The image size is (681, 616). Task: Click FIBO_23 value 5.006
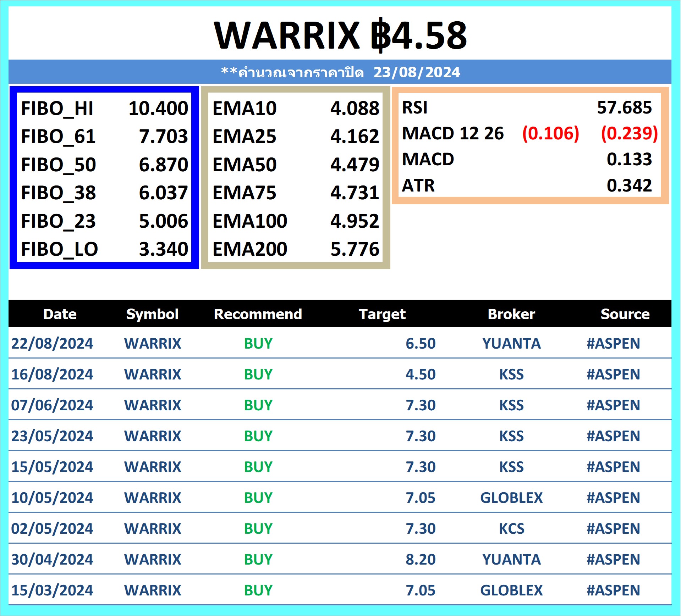pos(163,221)
